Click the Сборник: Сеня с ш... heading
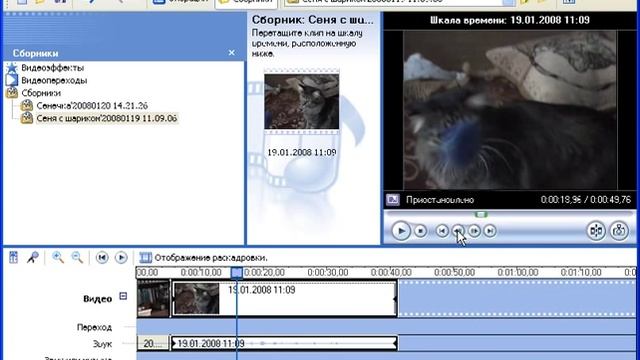The height and width of the screenshot is (360, 640). (x=312, y=20)
